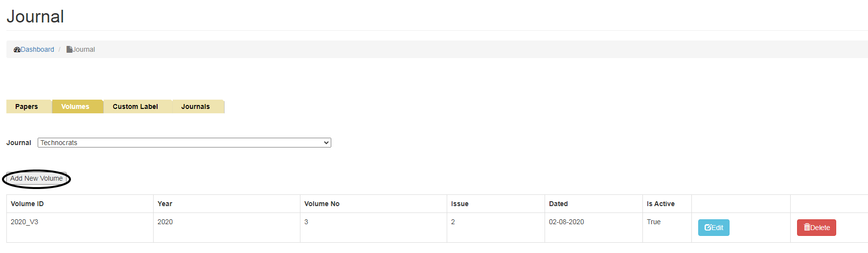Open the Dashboard breadcrumb link
The image size is (868, 253).
[x=37, y=50]
